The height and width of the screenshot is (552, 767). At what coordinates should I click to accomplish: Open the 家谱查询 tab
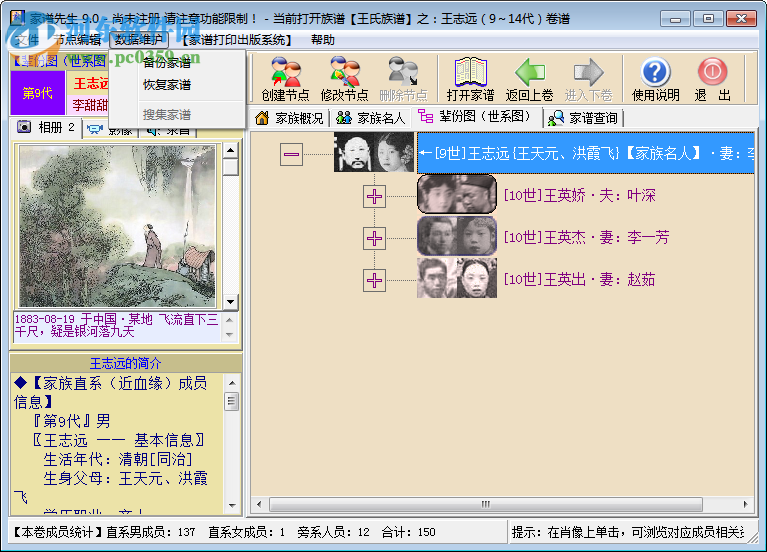click(583, 118)
